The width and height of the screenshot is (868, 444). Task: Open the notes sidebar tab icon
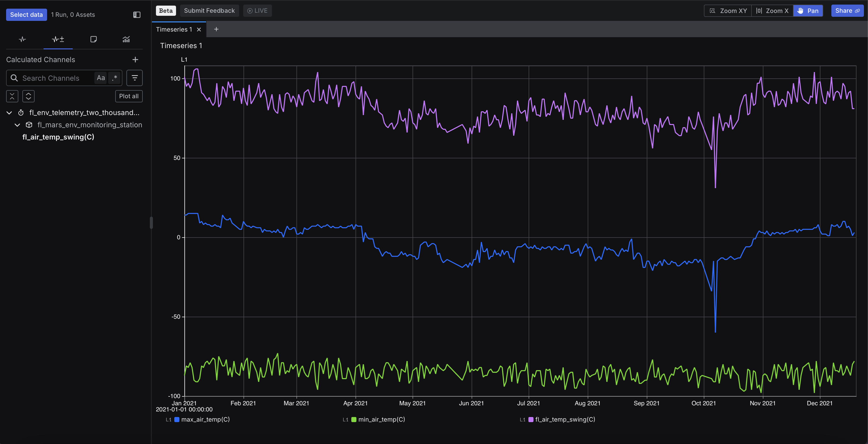pyautogui.click(x=94, y=39)
